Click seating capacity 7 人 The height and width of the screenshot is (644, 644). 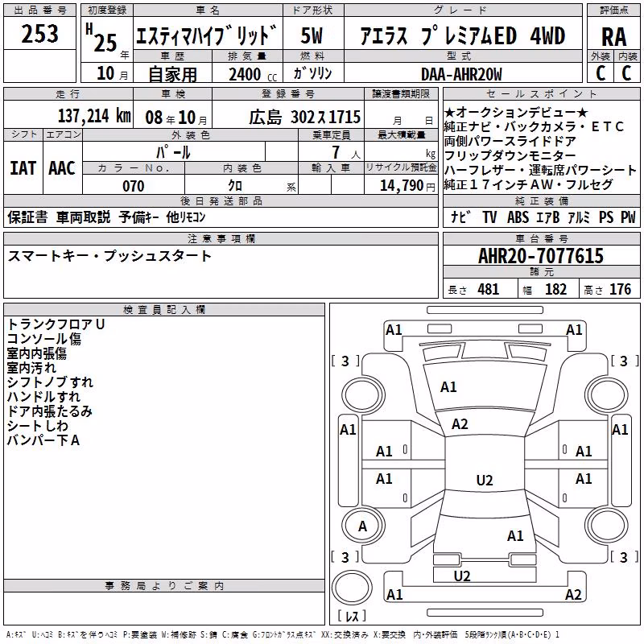coord(346,152)
